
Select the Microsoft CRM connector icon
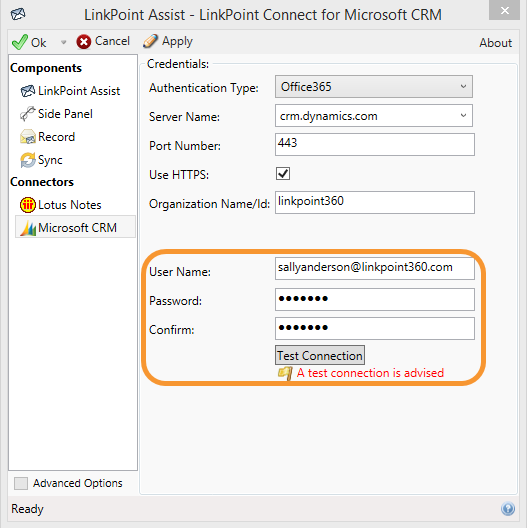pyautogui.click(x=28, y=228)
